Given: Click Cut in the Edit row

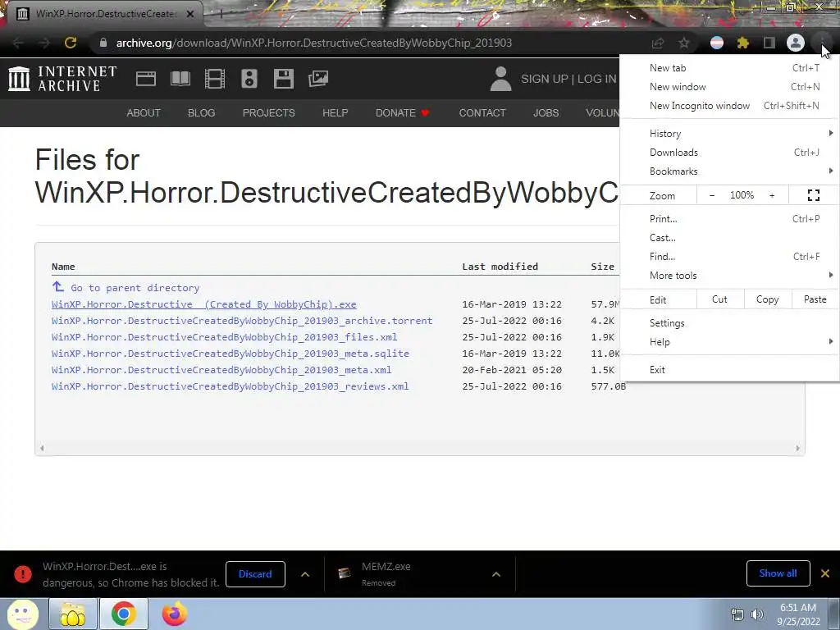Looking at the screenshot, I should [720, 299].
